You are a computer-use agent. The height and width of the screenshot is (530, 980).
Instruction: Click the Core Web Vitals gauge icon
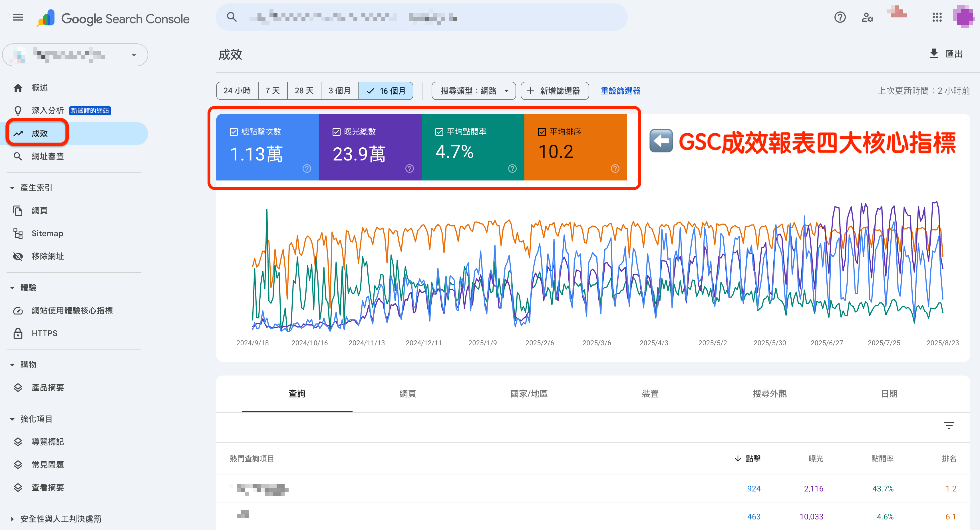tap(18, 310)
